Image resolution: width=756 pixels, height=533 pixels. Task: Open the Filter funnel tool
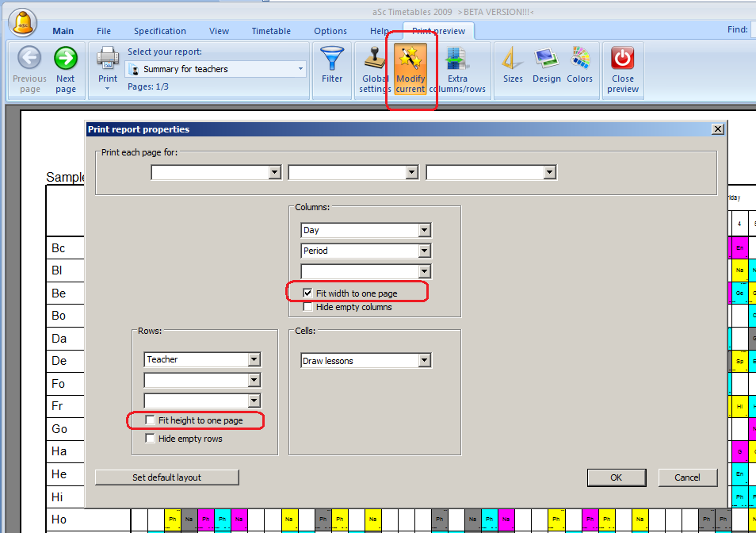(x=332, y=59)
